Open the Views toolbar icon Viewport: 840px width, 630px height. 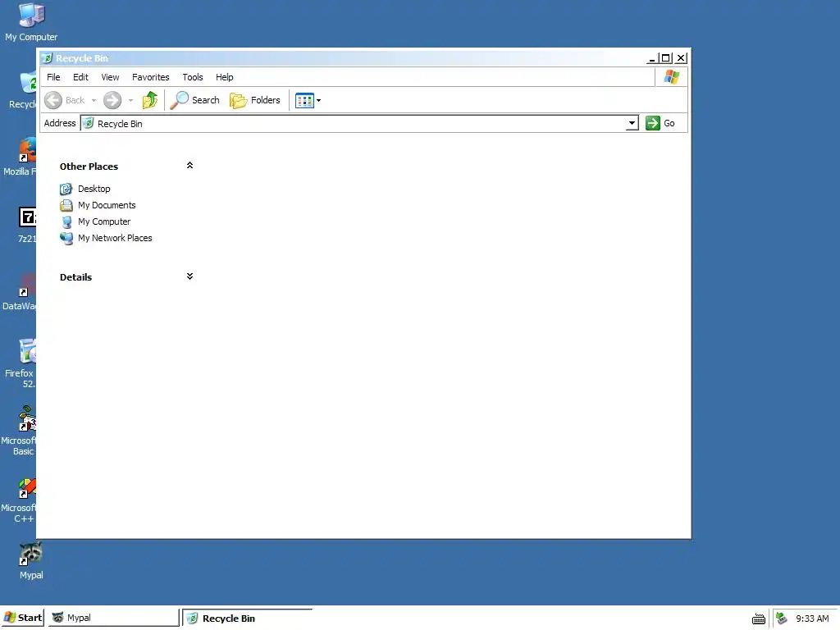304,100
